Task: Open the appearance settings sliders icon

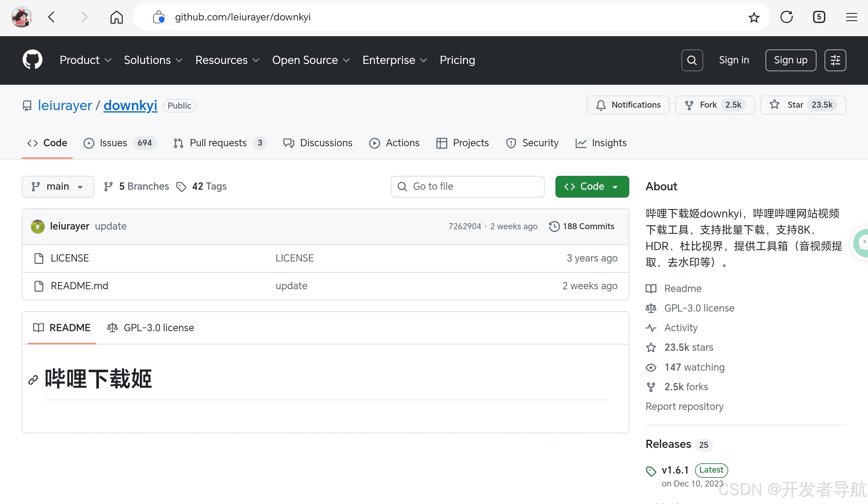Action: tap(835, 60)
